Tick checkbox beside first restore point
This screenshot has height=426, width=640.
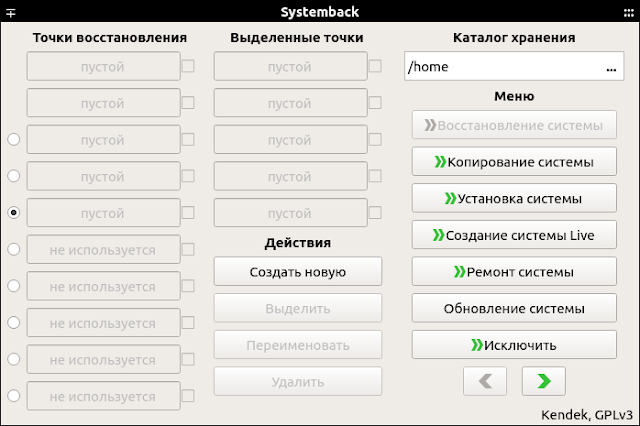[188, 66]
